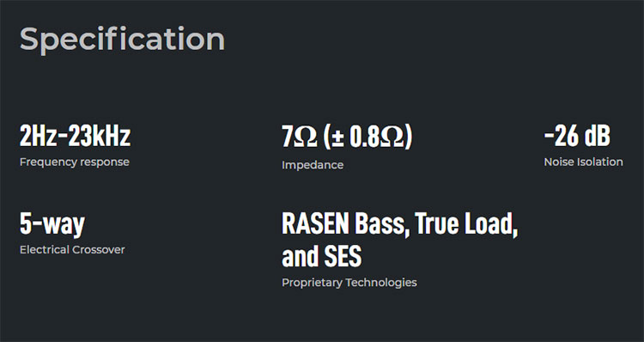Click the Proprietary Technologies label
This screenshot has width=644, height=342.
[349, 283]
